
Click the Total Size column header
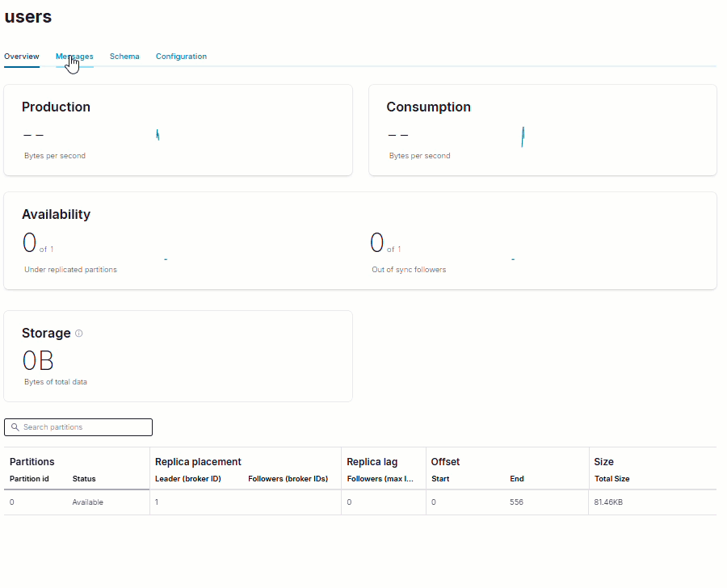(611, 479)
